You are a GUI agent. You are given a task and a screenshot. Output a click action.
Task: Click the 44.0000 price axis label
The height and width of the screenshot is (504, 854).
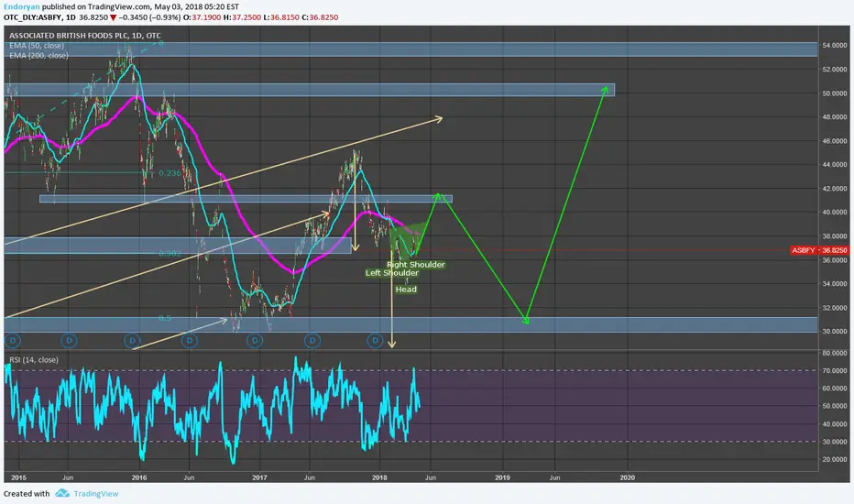834,165
